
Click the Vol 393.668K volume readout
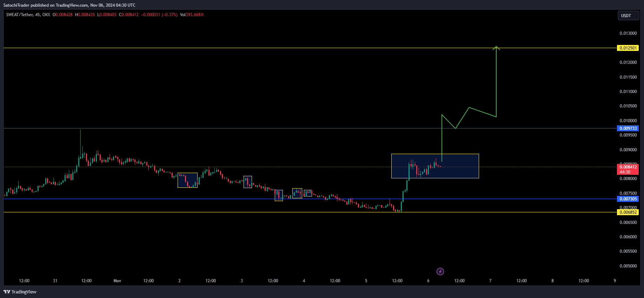pyautogui.click(x=192, y=15)
